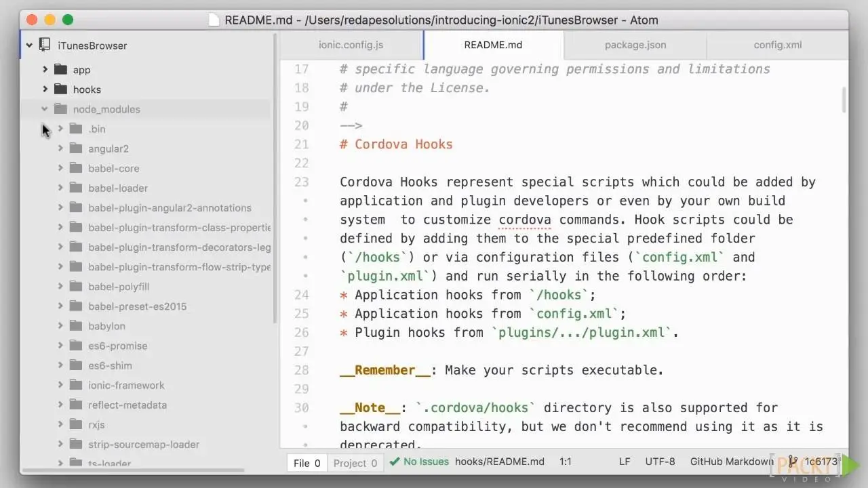Expand the hooks folder chevron
The image size is (868, 488).
coord(45,89)
